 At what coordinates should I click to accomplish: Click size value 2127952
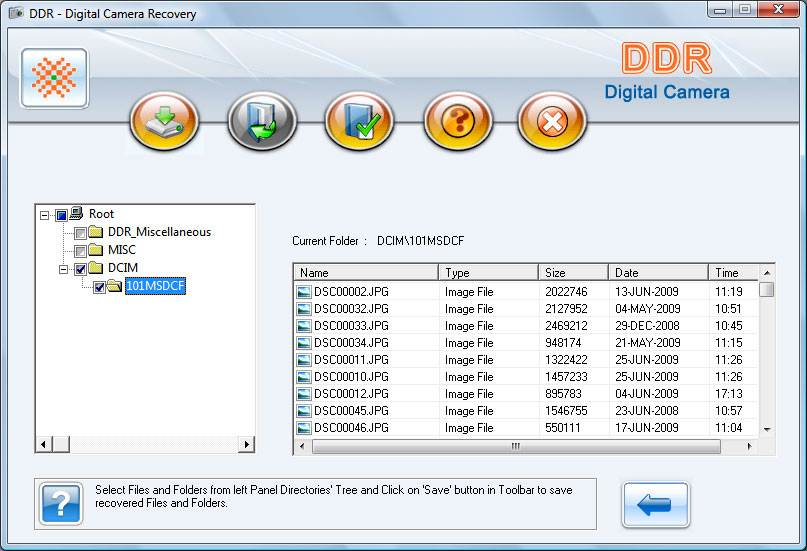point(566,309)
